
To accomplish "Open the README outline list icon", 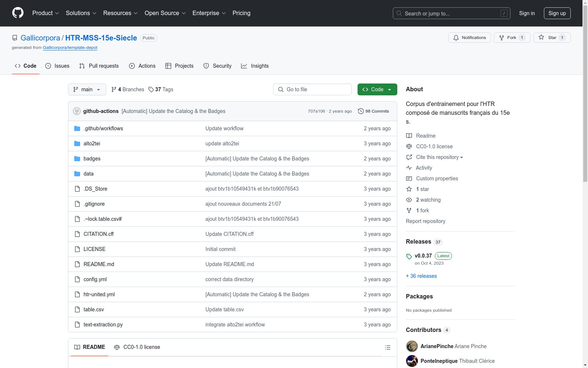I will [x=387, y=347].
